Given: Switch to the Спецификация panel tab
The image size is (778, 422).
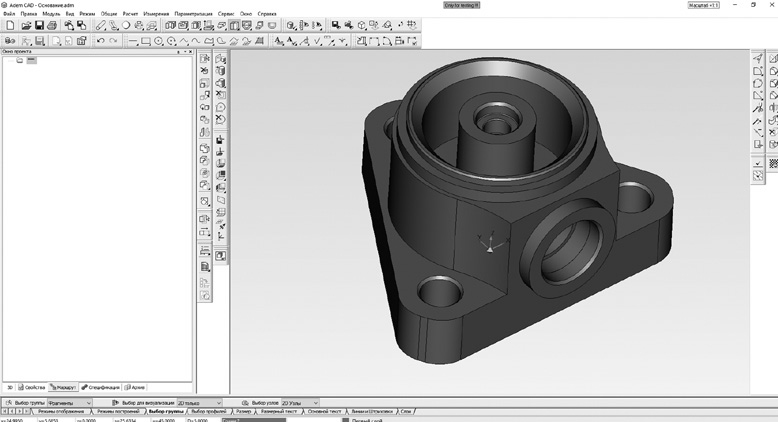Looking at the screenshot, I should click(102, 387).
